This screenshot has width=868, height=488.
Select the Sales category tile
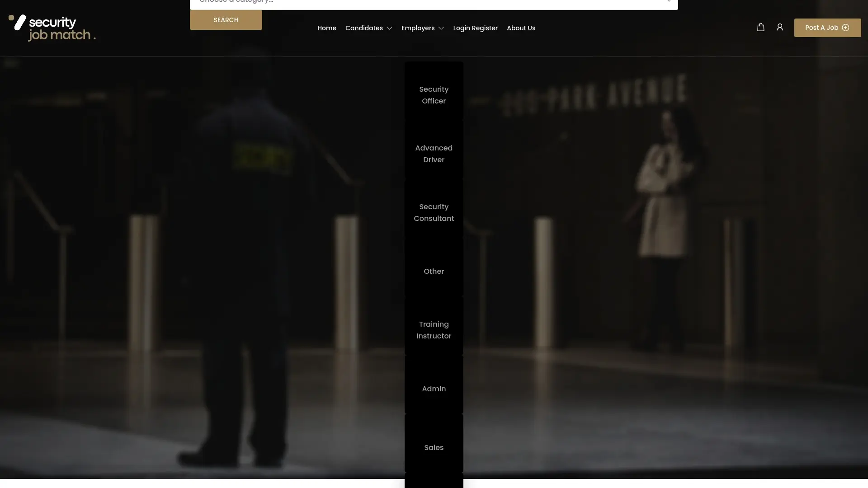tap(434, 443)
